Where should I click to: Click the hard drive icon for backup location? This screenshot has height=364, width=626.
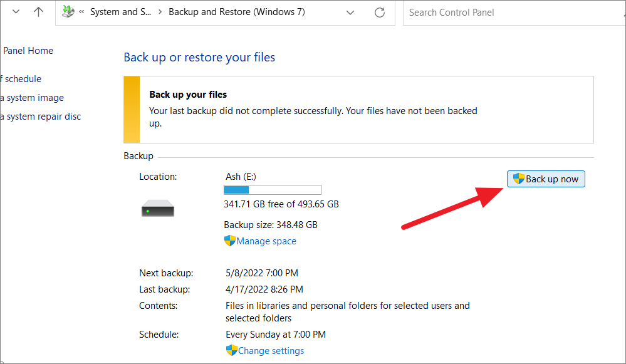pos(157,207)
